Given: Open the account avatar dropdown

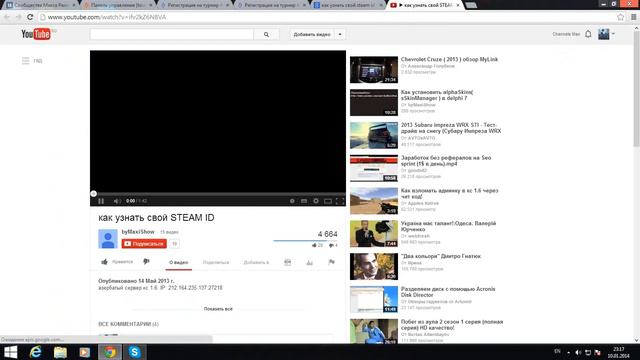Looking at the screenshot, I should click(607, 34).
